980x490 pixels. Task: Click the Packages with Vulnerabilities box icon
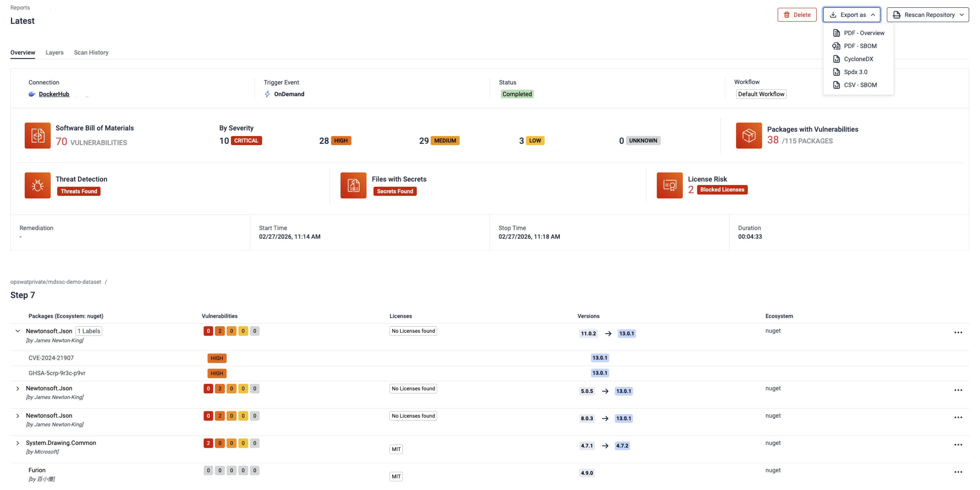pyautogui.click(x=748, y=135)
